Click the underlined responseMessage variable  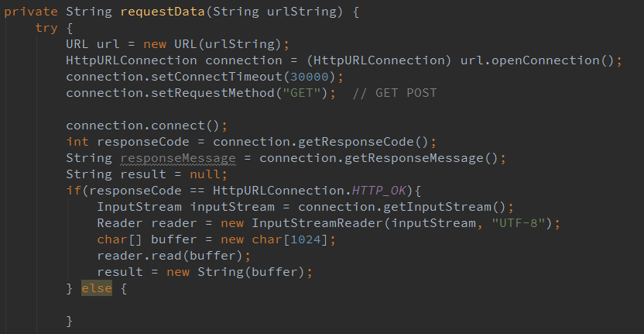[x=178, y=158]
